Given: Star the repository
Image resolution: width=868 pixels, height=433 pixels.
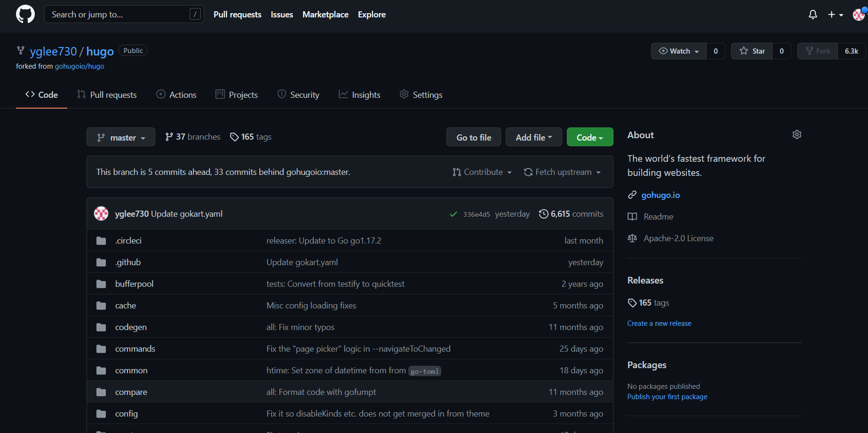Looking at the screenshot, I should 752,51.
